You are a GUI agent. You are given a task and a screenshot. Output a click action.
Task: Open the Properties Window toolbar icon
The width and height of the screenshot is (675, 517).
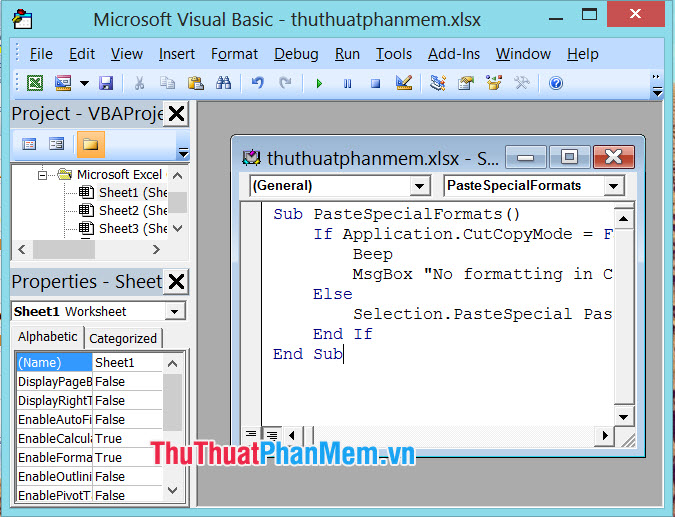coord(466,83)
